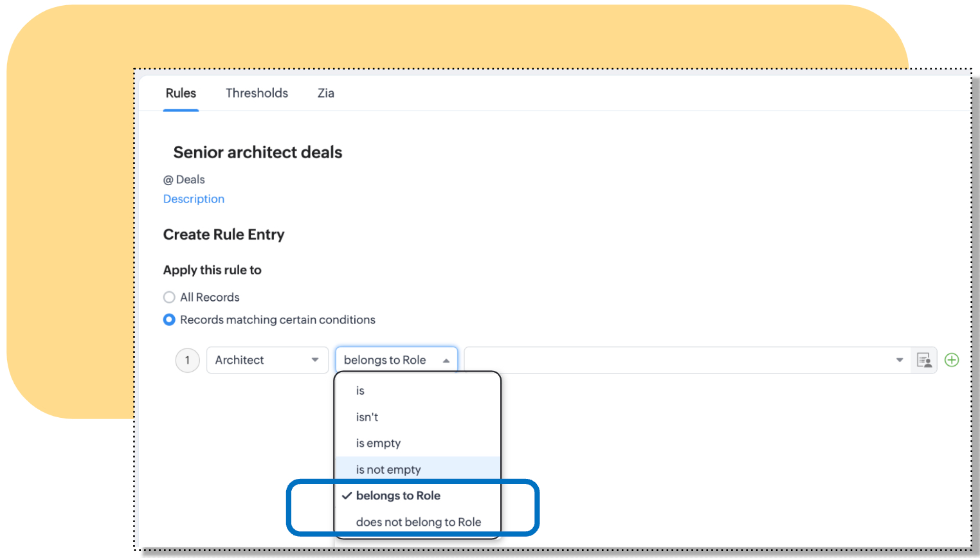Screen dimensions: 980x558
Task: Click the Senior architect deals title
Action: point(257,152)
